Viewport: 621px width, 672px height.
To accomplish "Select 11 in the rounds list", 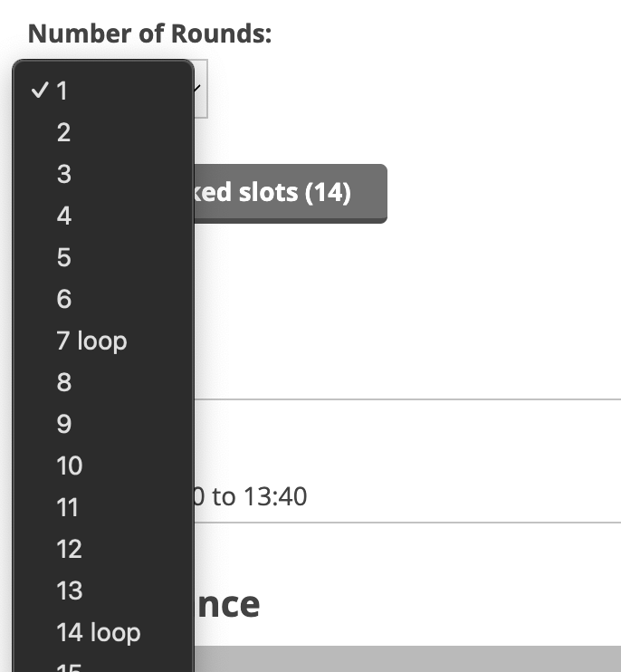I will (103, 507).
